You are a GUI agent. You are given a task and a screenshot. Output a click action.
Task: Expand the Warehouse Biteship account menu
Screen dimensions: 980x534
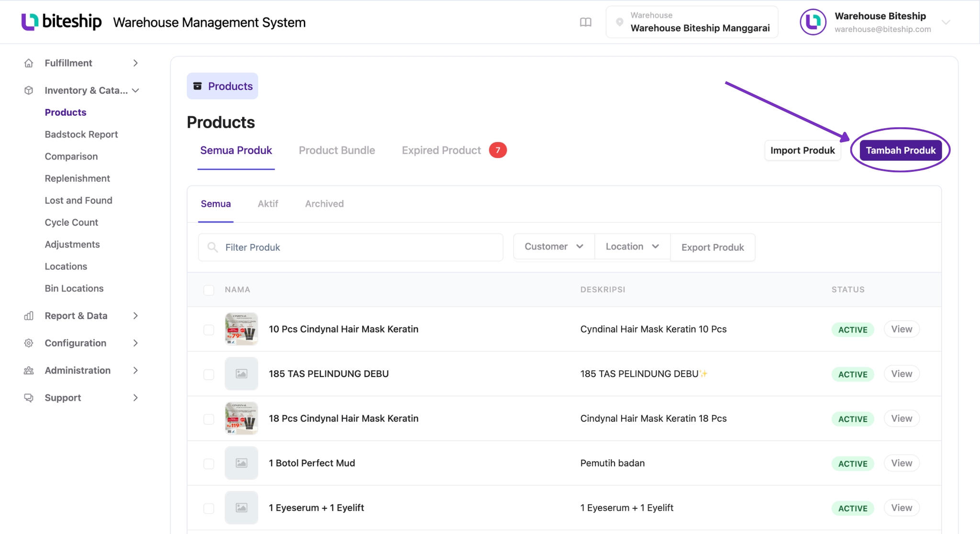pyautogui.click(x=946, y=22)
